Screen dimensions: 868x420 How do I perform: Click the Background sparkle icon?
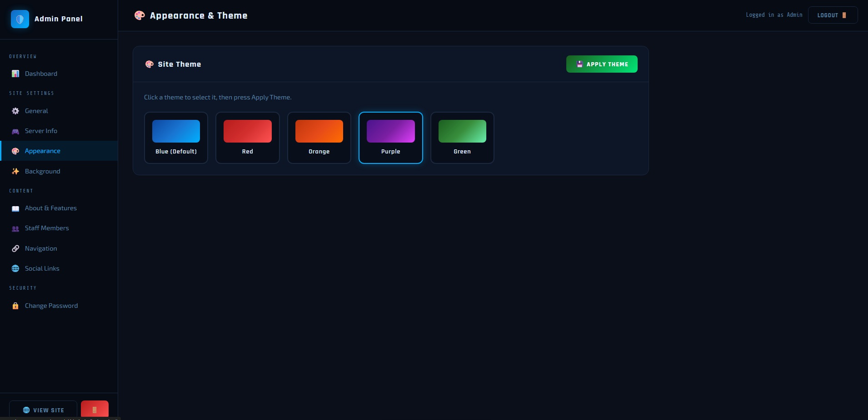[x=15, y=171]
